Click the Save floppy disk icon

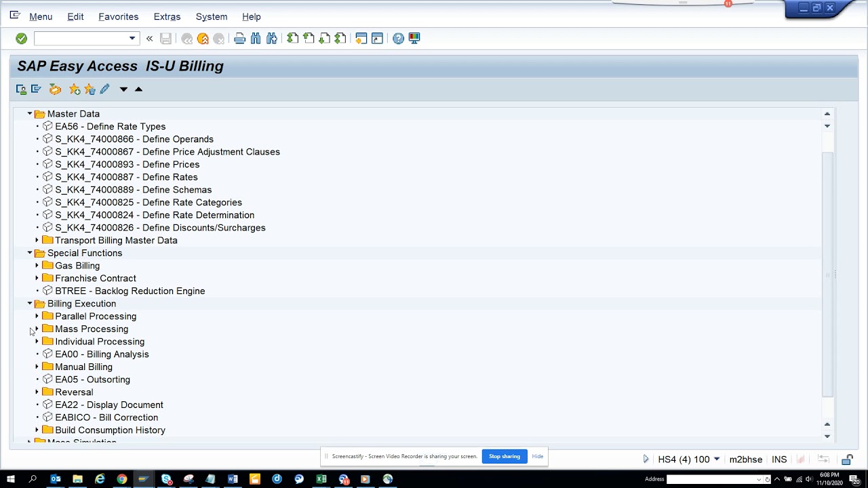165,39
